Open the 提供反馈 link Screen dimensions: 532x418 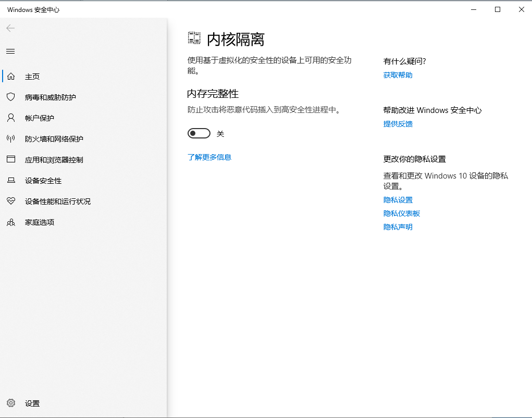click(x=398, y=123)
